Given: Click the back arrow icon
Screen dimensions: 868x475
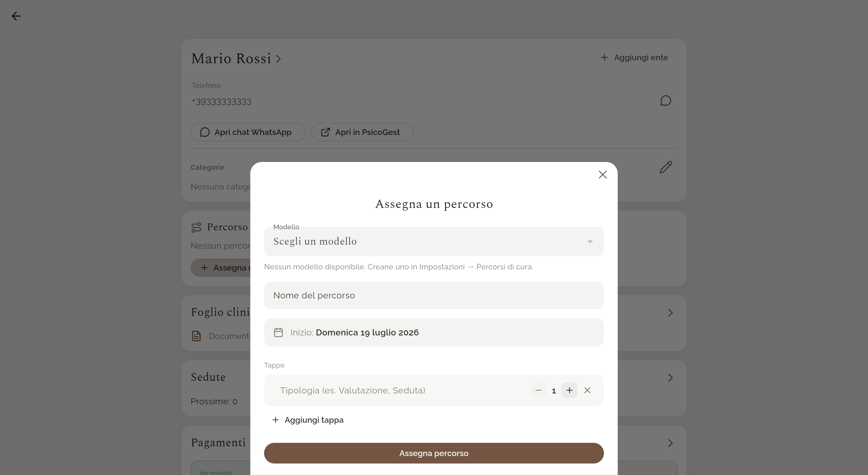Looking at the screenshot, I should [x=16, y=16].
